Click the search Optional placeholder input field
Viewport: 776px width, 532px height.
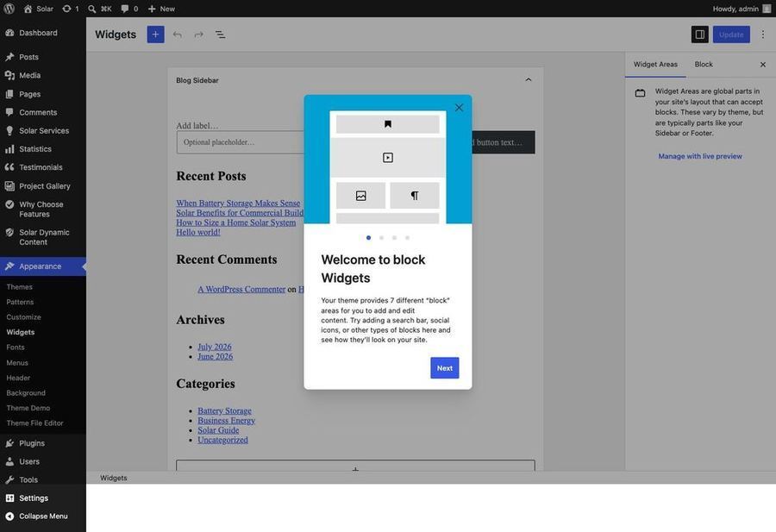pos(241,142)
